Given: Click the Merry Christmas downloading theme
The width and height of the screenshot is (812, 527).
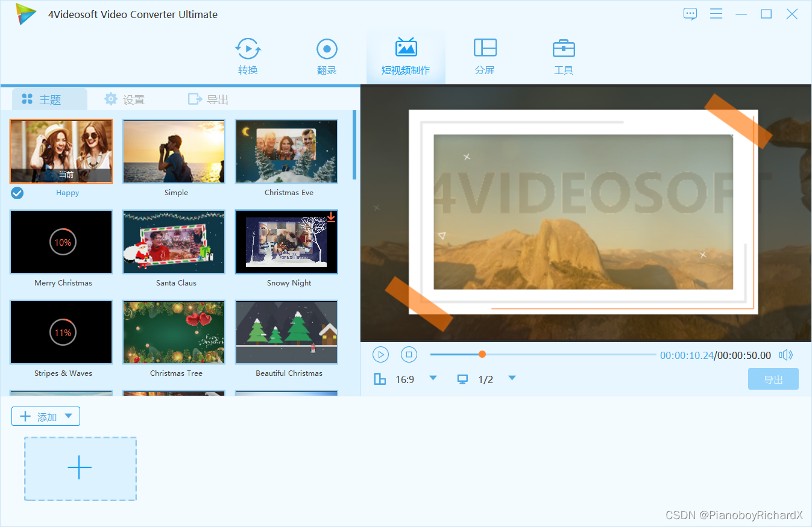Looking at the screenshot, I should coord(61,242).
